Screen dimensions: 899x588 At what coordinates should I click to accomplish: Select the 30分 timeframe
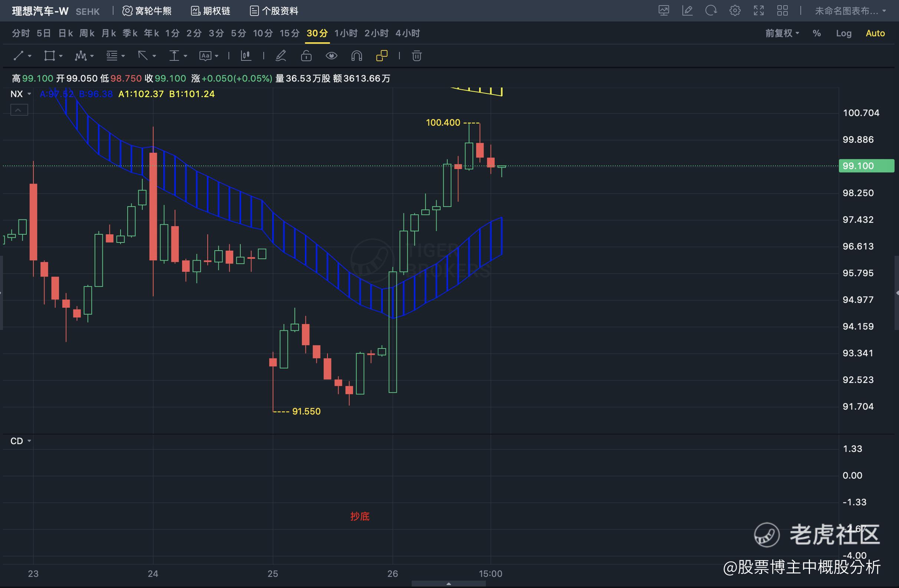click(x=317, y=33)
